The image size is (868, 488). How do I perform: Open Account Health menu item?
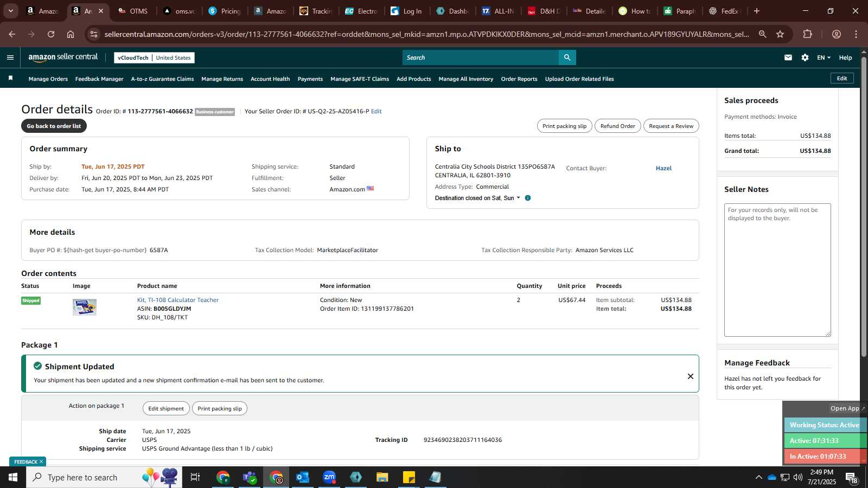point(270,79)
